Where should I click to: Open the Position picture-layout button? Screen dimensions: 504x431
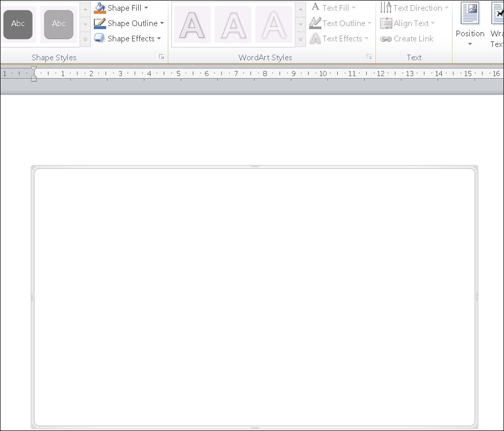[x=470, y=25]
